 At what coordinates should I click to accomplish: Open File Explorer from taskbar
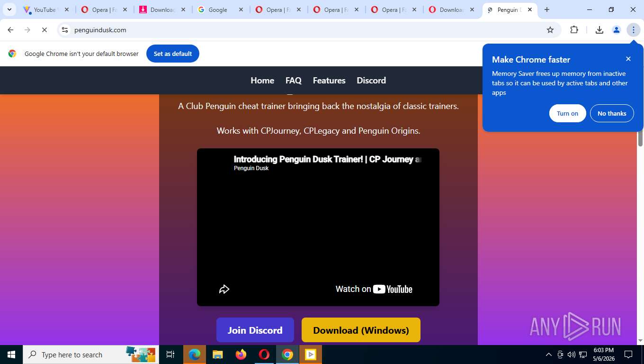[x=218, y=355]
